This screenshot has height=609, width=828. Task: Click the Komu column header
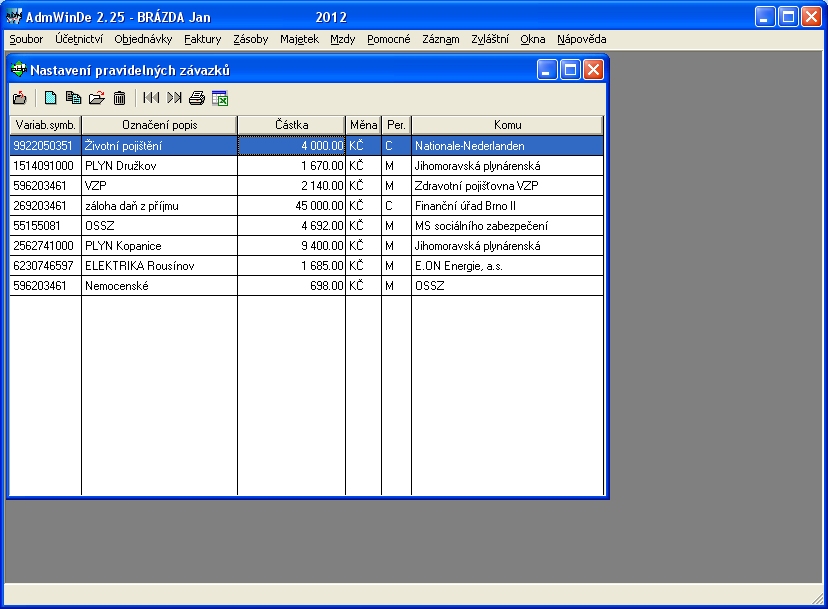507,125
